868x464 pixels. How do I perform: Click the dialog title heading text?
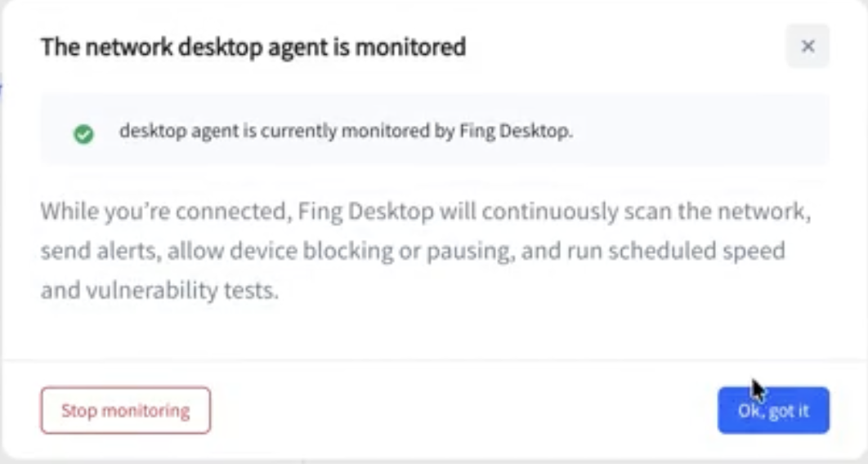pos(253,47)
